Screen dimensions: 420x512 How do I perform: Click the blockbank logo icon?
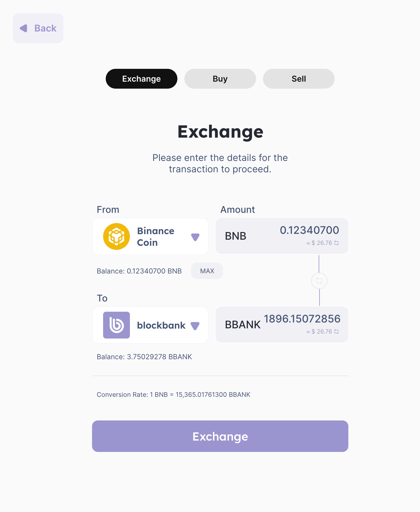(x=116, y=325)
